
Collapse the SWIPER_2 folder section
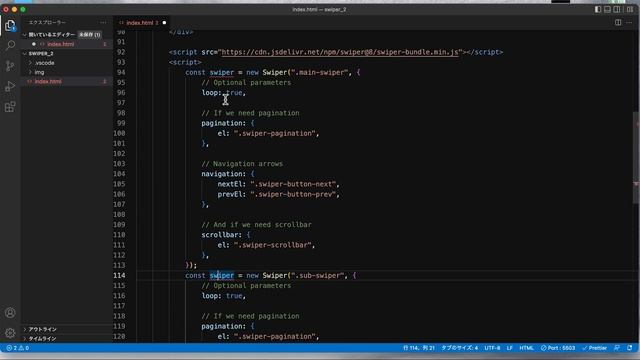click(24, 53)
